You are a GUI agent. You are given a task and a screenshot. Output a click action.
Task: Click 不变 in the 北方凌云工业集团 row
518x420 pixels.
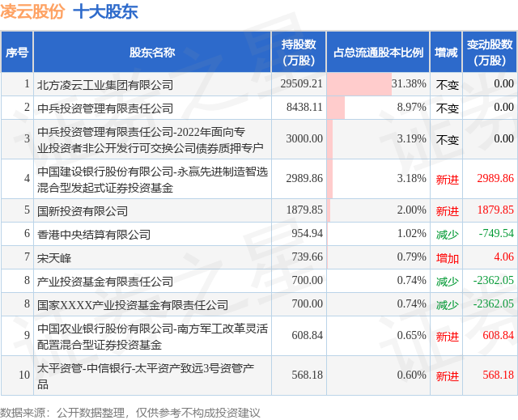[x=448, y=85]
